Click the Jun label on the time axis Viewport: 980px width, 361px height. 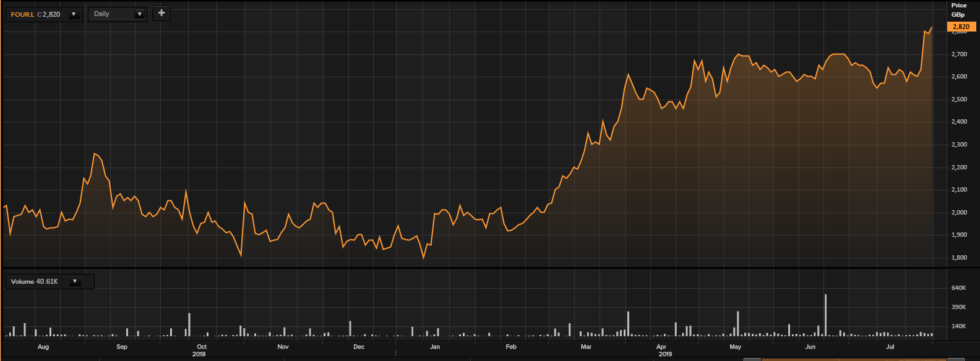[x=810, y=347]
